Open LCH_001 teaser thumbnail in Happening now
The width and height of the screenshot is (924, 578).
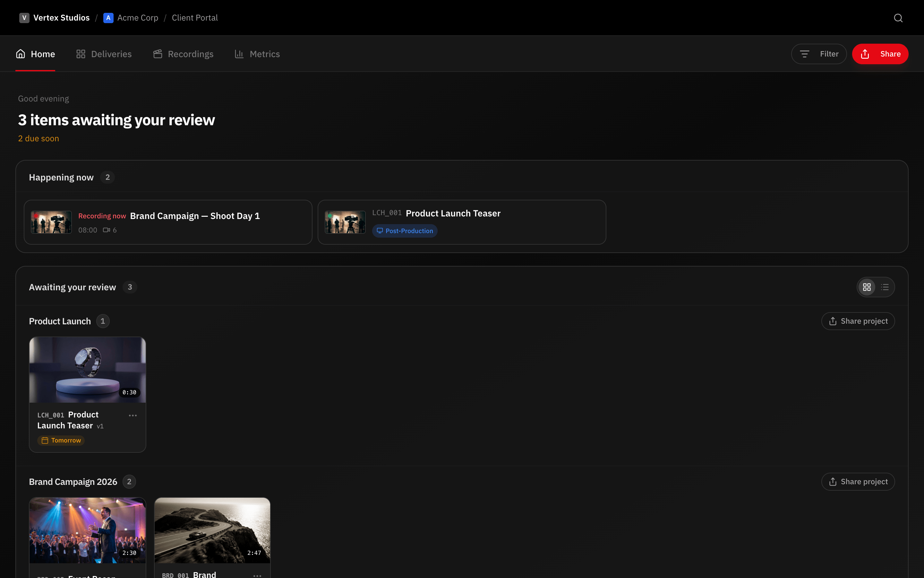[345, 222]
